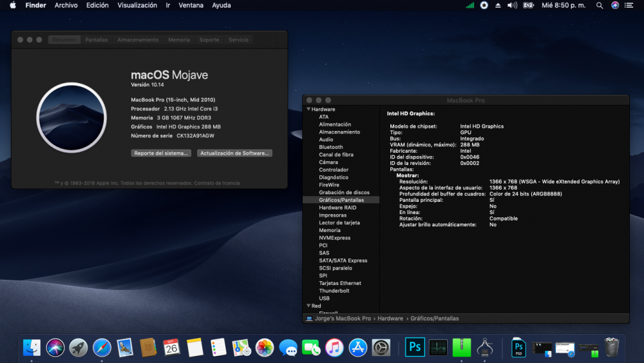
Task: Open Launchpad rocket icon in Dock
Action: pyautogui.click(x=79, y=348)
